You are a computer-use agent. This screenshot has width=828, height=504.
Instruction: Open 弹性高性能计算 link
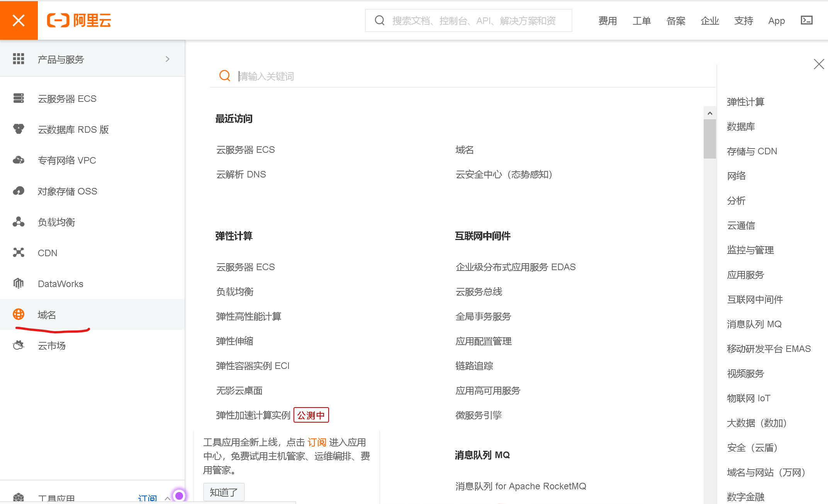click(x=249, y=316)
